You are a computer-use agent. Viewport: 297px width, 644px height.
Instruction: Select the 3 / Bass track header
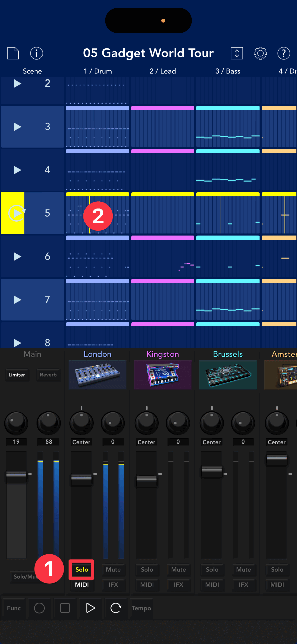tap(228, 71)
